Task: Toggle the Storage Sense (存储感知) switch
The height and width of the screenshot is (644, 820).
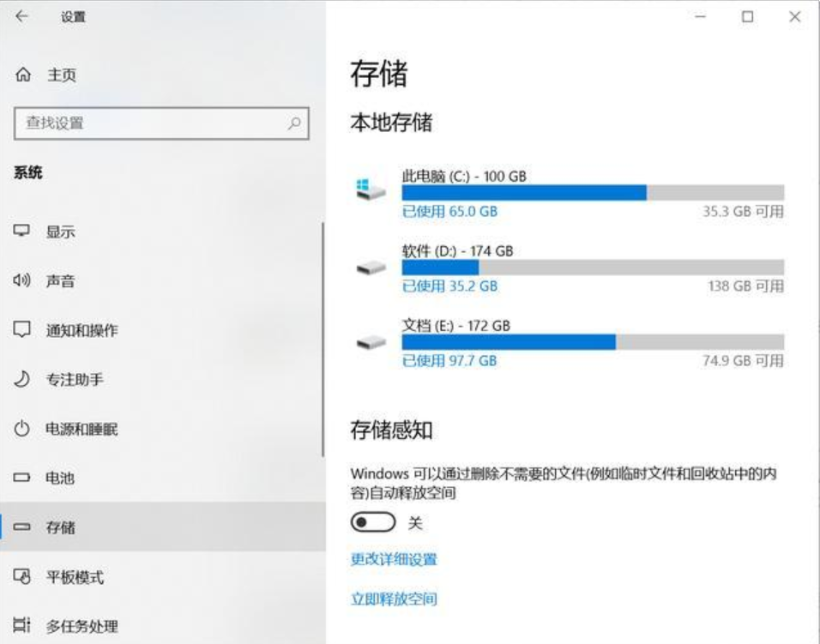Action: pyautogui.click(x=373, y=522)
